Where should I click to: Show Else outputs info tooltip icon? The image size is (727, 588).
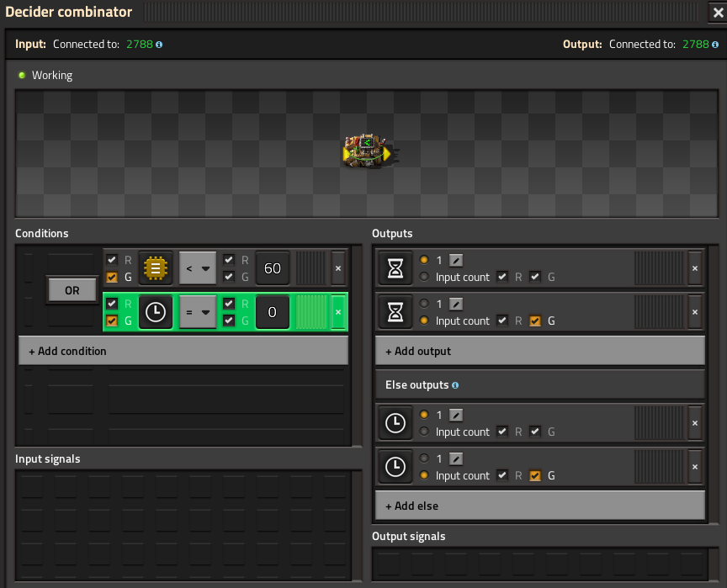point(455,385)
